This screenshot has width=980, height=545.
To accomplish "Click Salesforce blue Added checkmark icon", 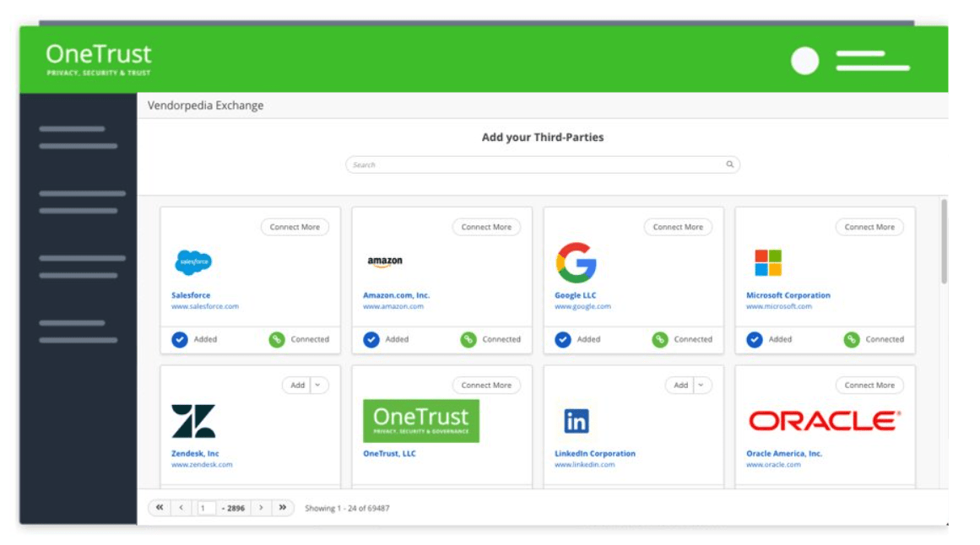I will (x=180, y=339).
